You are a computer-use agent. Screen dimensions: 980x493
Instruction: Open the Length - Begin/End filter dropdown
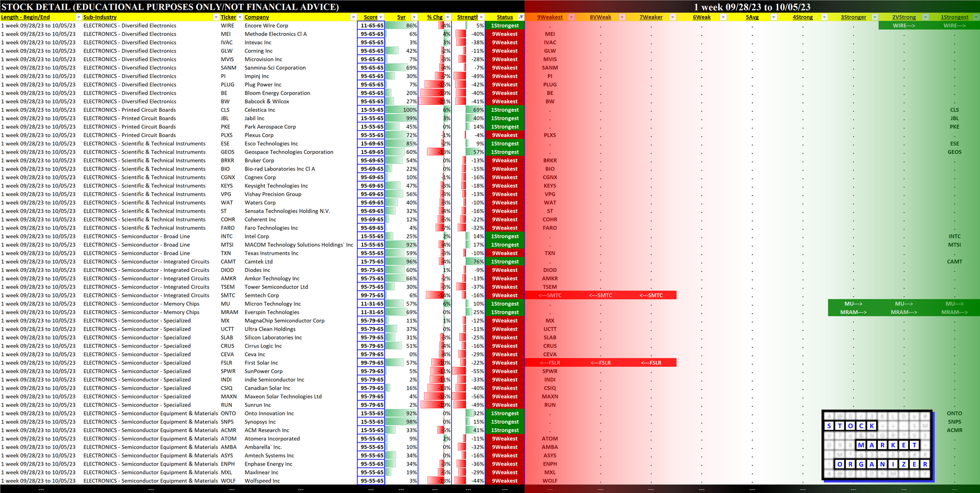click(x=78, y=17)
